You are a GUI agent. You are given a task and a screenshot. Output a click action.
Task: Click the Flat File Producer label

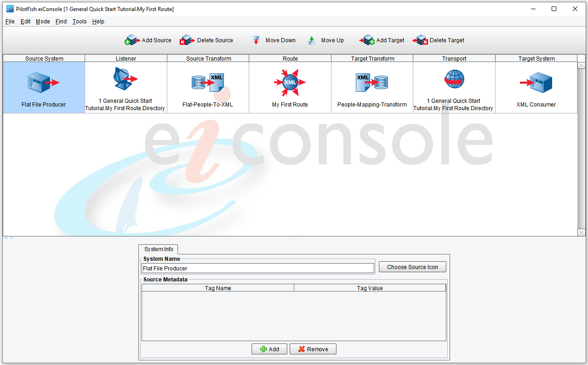pyautogui.click(x=44, y=105)
